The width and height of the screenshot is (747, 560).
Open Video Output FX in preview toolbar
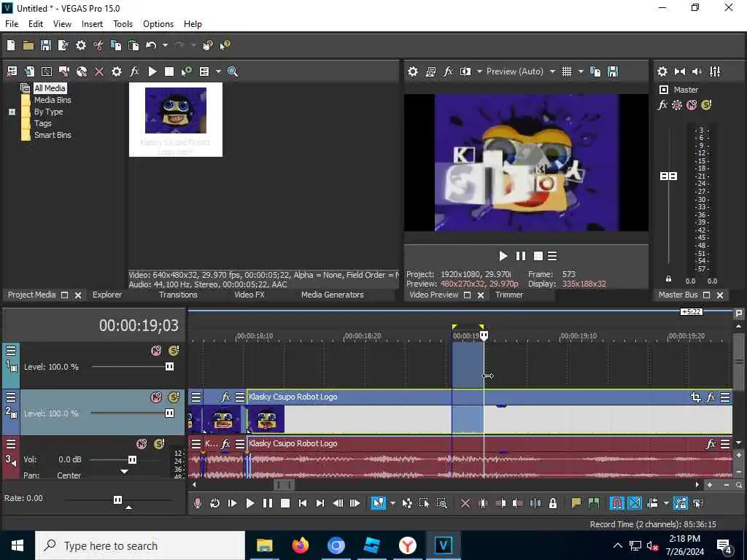click(448, 71)
